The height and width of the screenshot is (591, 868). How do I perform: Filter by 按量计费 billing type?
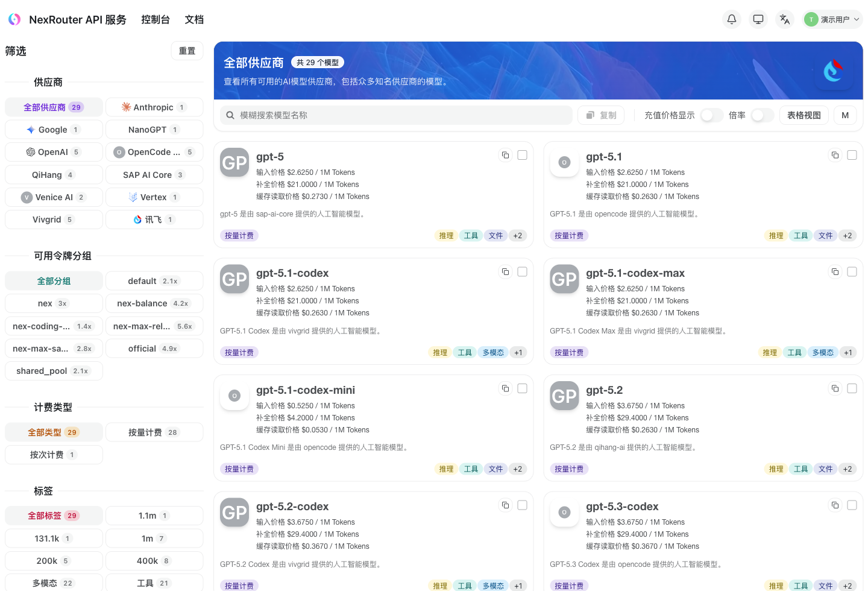pos(154,432)
